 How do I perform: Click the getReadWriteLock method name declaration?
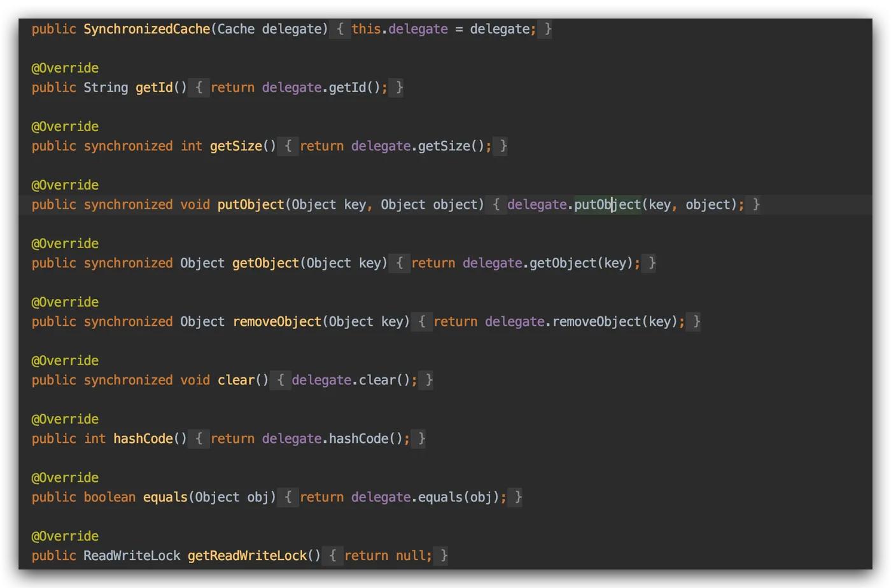pos(247,556)
